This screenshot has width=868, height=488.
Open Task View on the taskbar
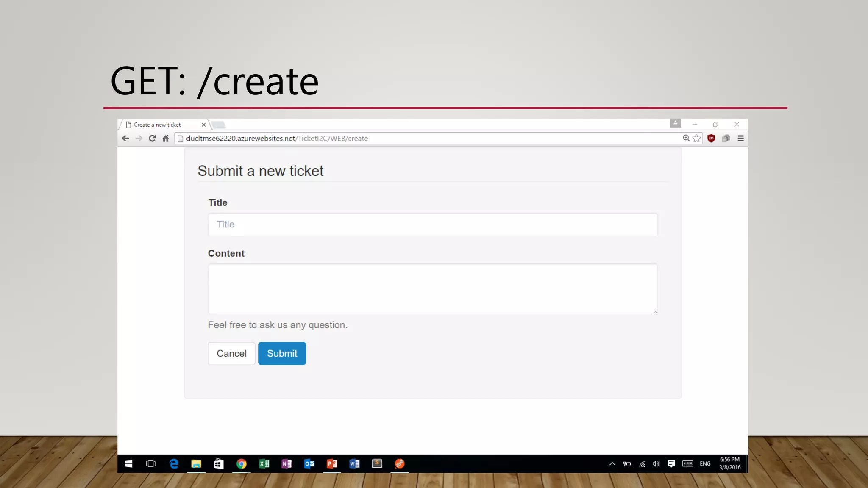pyautogui.click(x=150, y=464)
